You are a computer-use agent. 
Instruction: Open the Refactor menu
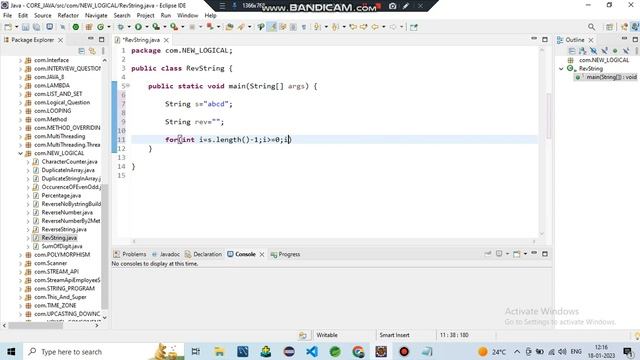68,15
